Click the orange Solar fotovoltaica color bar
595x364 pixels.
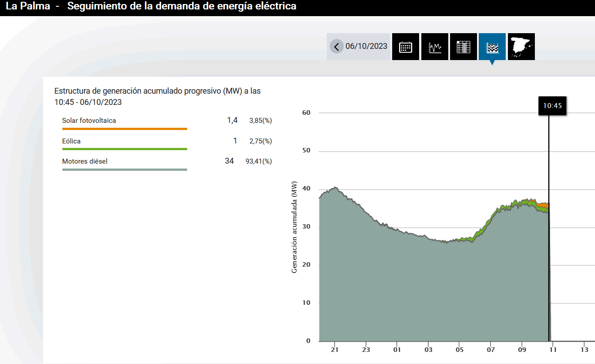[x=124, y=129]
